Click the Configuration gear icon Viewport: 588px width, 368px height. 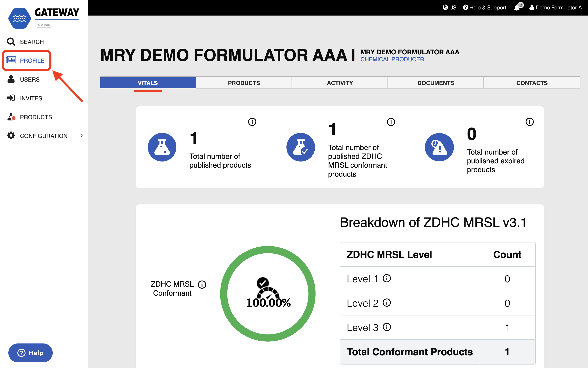pos(11,136)
